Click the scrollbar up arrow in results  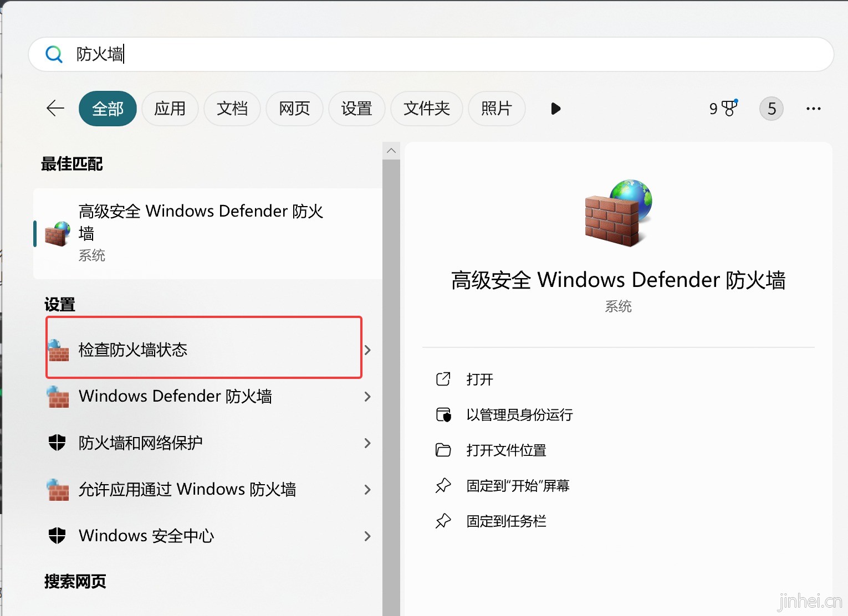tap(391, 151)
